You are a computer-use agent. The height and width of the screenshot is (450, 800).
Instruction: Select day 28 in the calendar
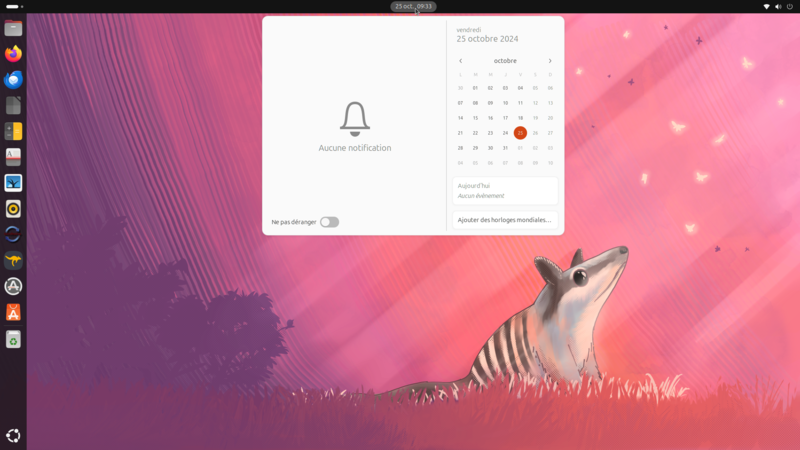tap(460, 148)
